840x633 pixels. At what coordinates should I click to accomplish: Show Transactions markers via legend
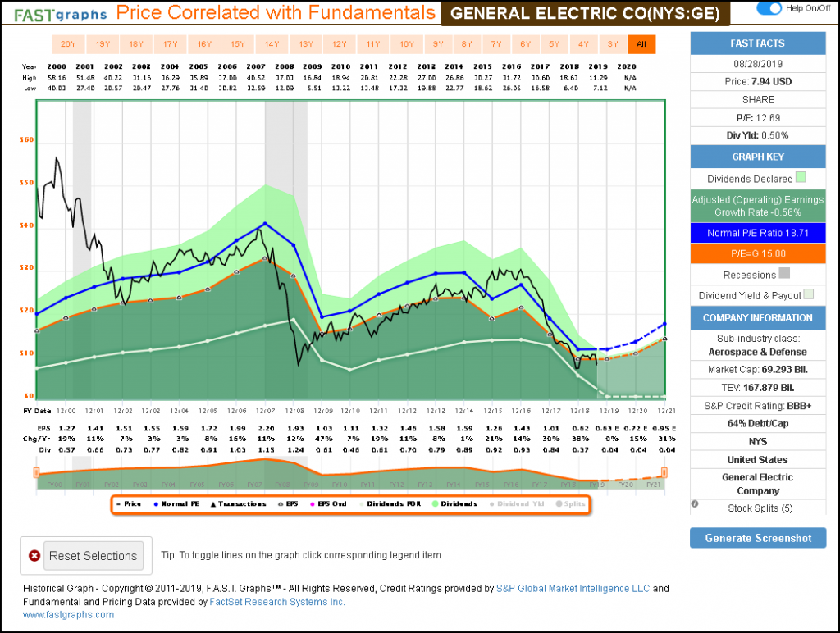pyautogui.click(x=240, y=503)
